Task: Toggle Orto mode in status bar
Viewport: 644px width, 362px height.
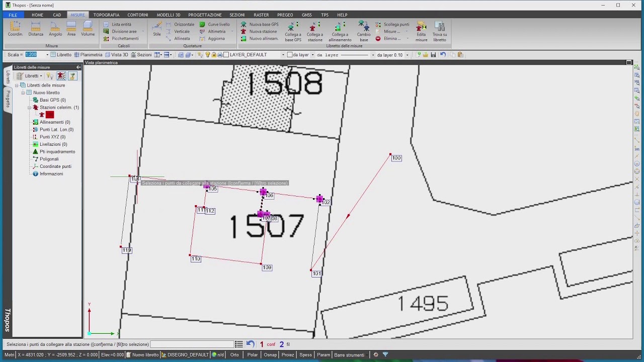Action: coord(234,354)
